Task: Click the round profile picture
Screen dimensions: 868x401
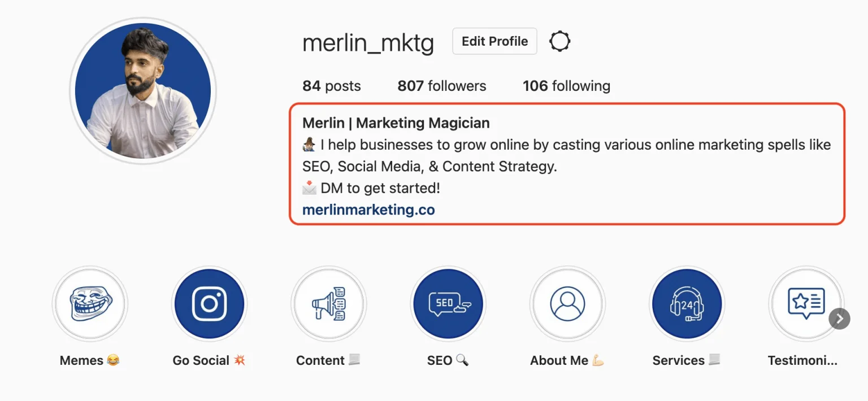Action: (x=143, y=91)
